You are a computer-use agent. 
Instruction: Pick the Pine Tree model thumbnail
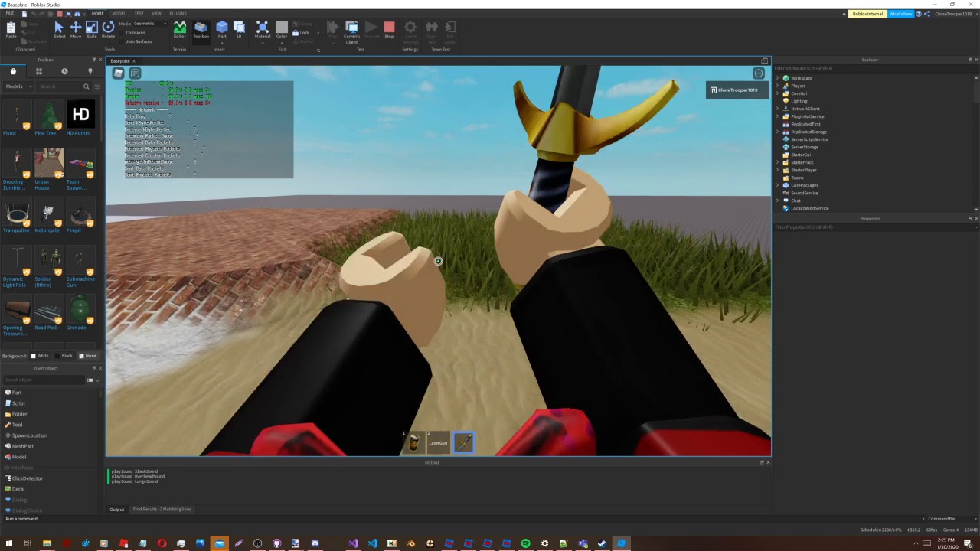click(49, 115)
